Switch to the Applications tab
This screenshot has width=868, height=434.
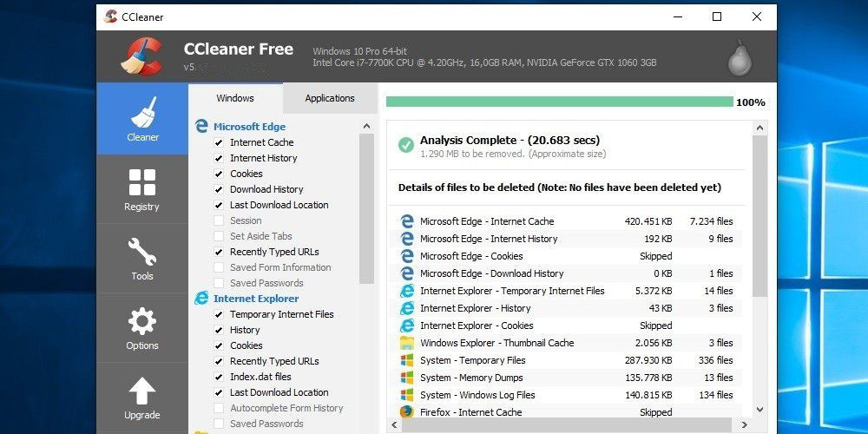click(x=330, y=99)
